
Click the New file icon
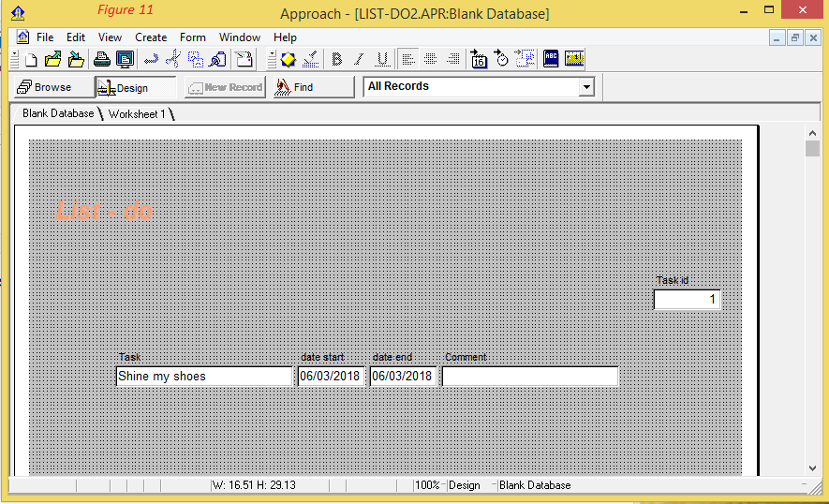tap(31, 59)
